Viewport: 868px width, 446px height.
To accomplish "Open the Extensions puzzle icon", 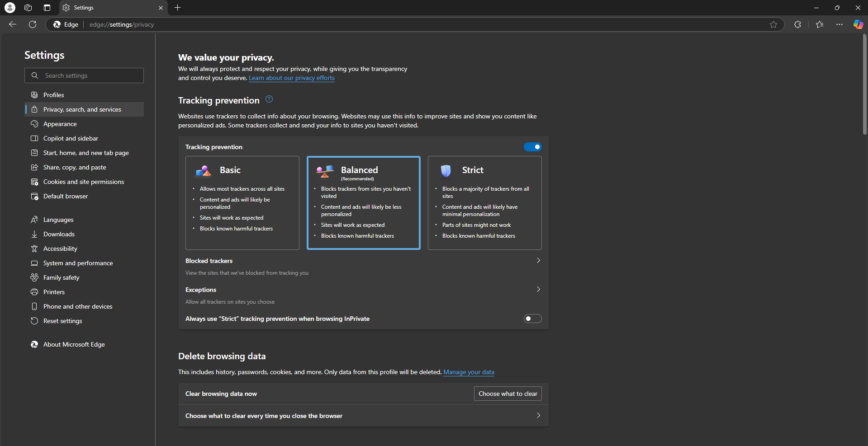I will [x=797, y=24].
